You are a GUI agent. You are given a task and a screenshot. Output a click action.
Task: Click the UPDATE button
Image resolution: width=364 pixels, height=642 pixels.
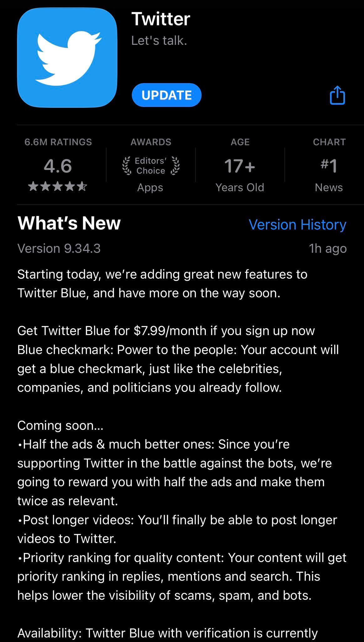pos(167,95)
